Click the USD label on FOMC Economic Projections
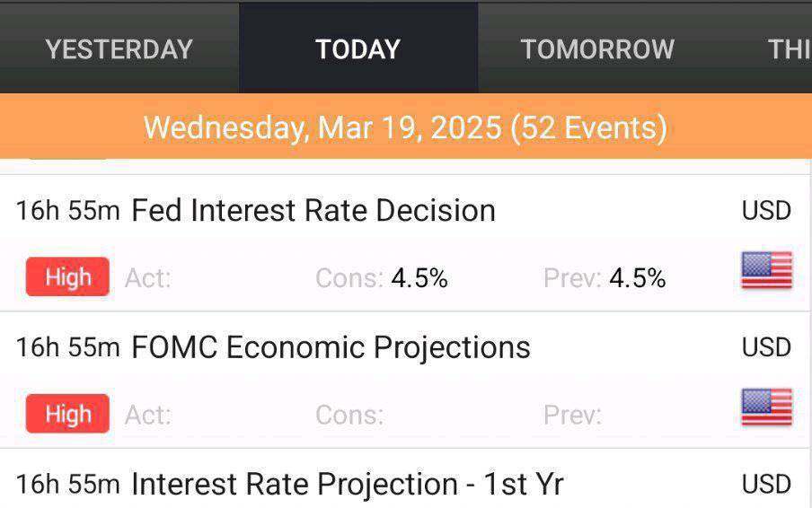The width and height of the screenshot is (812, 508). coord(766,347)
